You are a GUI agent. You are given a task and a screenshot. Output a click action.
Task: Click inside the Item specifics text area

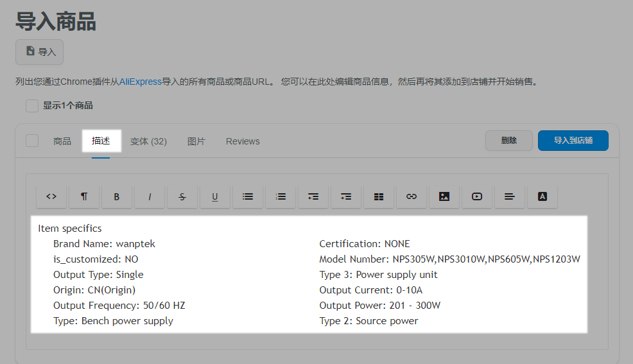click(308, 275)
